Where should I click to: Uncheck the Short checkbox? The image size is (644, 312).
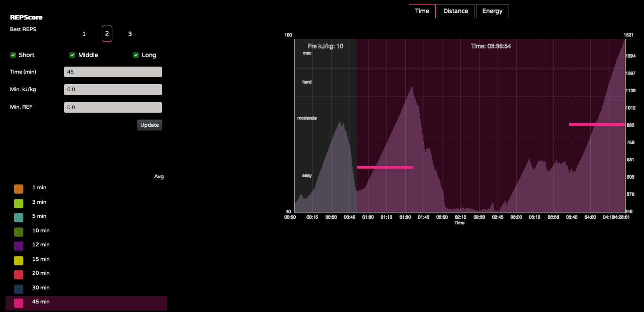(x=13, y=55)
